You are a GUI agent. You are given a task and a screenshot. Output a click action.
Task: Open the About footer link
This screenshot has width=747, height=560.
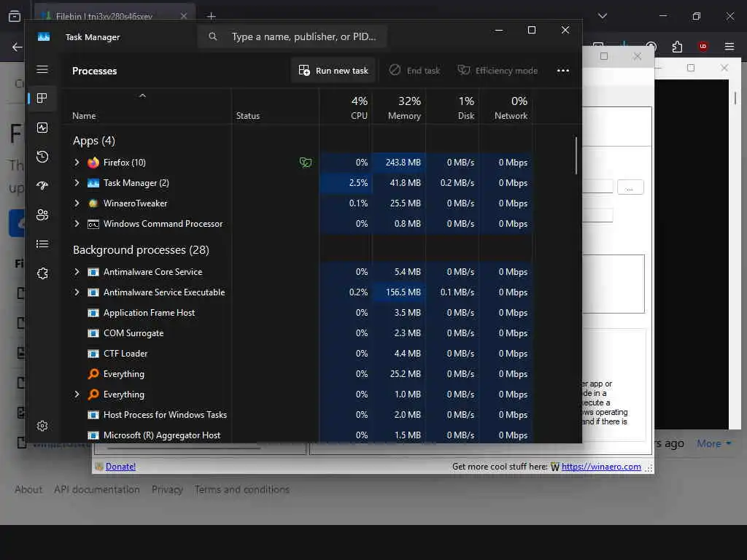28,489
